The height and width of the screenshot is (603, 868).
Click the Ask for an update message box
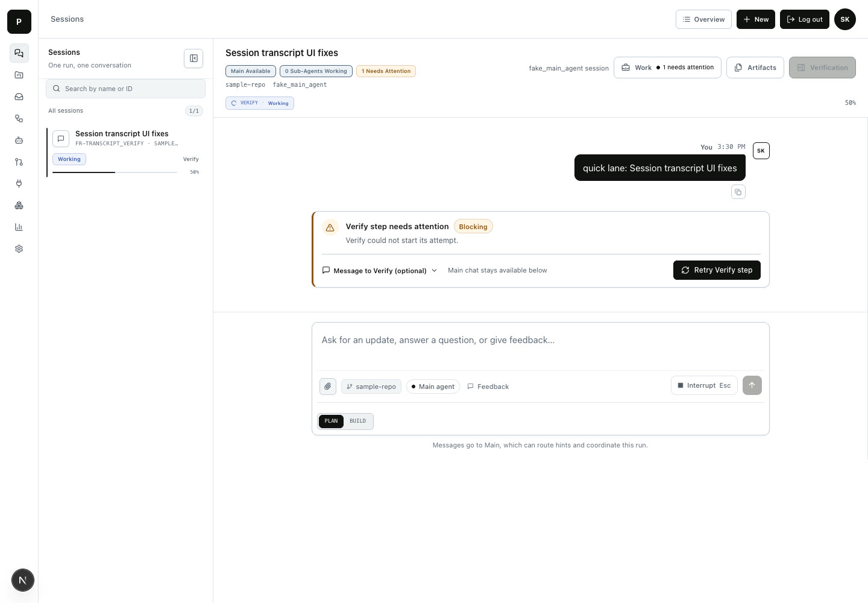(540, 346)
